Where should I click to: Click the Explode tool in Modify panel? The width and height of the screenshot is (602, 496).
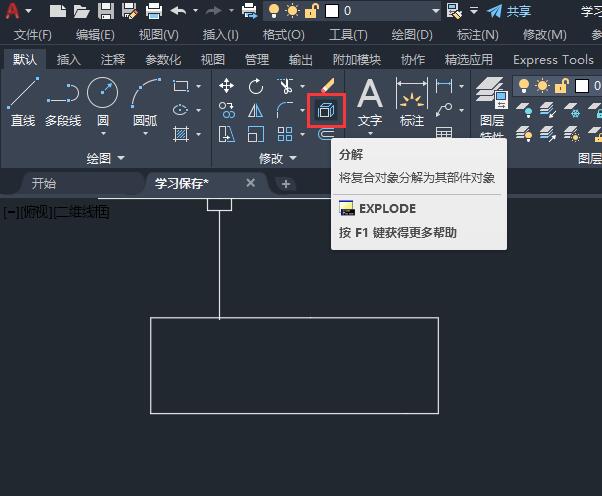point(326,110)
